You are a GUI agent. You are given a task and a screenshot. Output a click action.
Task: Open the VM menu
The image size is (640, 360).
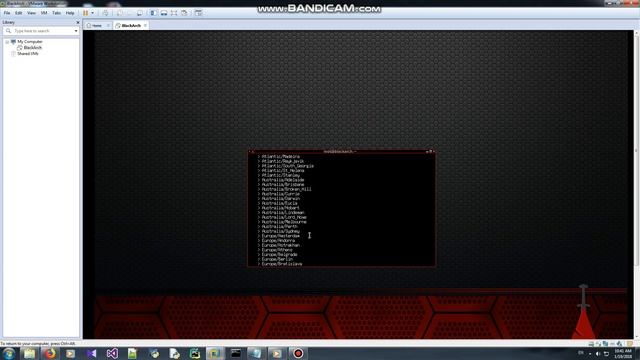(44, 13)
